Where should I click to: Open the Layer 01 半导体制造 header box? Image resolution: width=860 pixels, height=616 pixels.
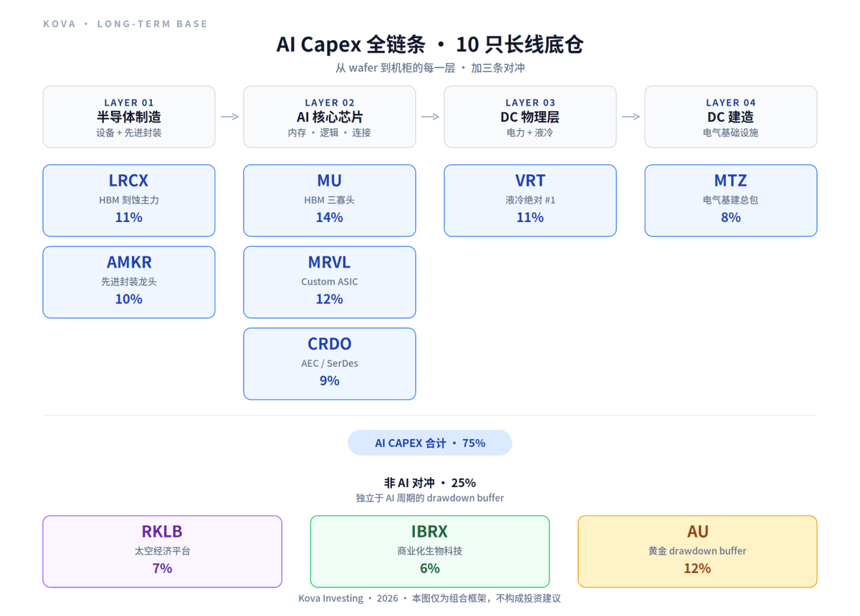point(129,117)
